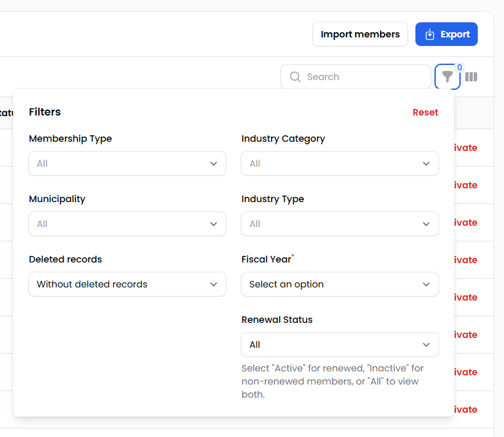Expand the Renewal Status dropdown
The width and height of the screenshot is (504, 437).
pyautogui.click(x=339, y=344)
